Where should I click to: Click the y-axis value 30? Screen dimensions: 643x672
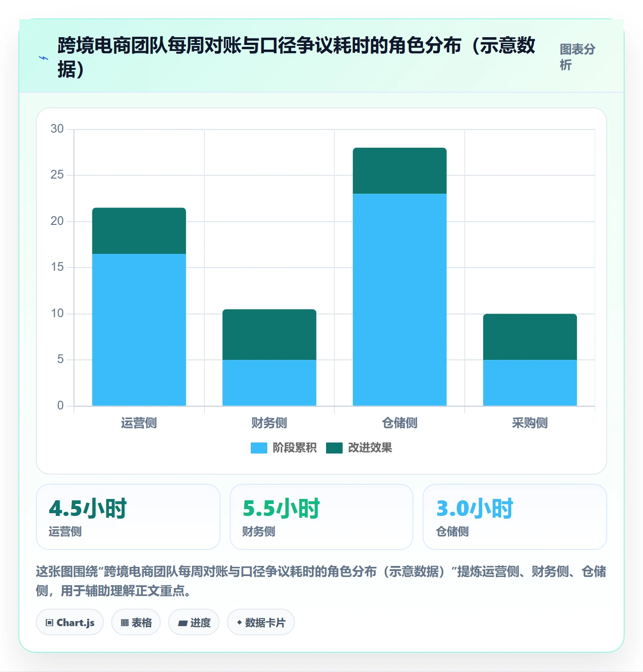pyautogui.click(x=57, y=129)
